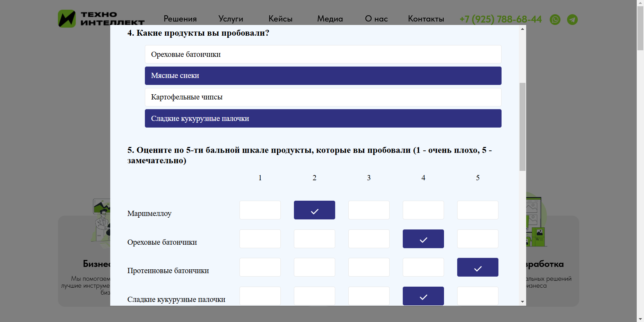This screenshot has height=322, width=644.
Task: Open the «Медиа» section
Action: point(330,19)
